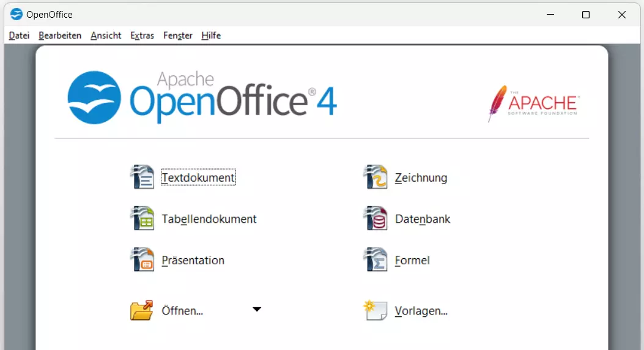Click the Tabellendokument spreadsheet icon
Viewport: 644px width, 350px height.
coord(142,218)
